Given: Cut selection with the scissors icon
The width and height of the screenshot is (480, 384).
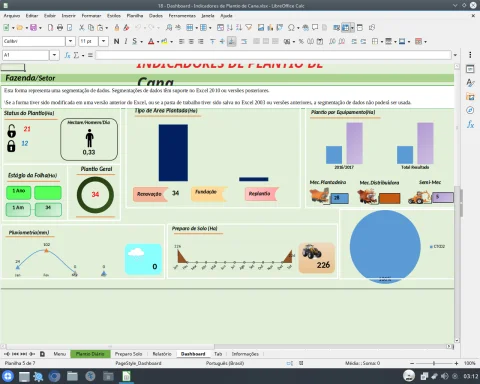Looking at the screenshot, I should click(x=82, y=28).
